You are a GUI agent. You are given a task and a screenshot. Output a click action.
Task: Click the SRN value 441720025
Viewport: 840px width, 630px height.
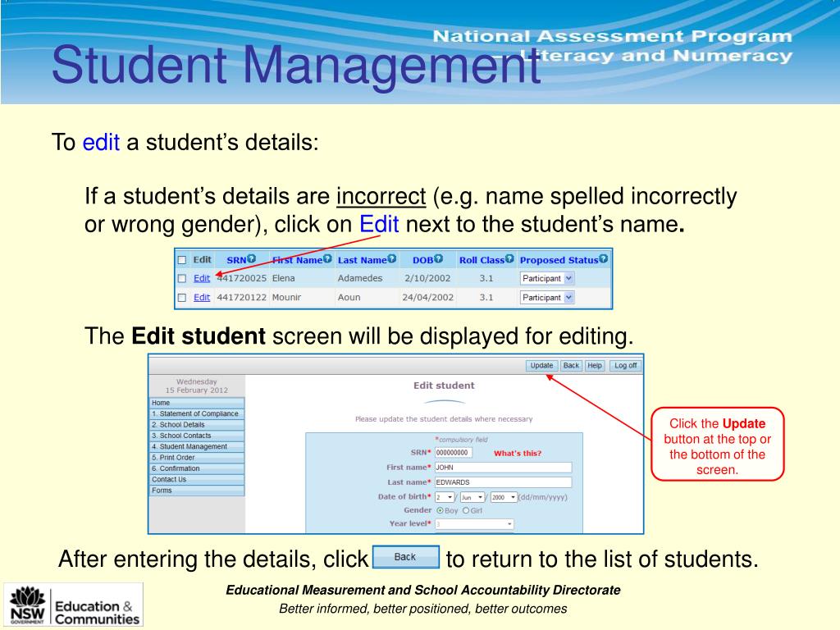242,279
